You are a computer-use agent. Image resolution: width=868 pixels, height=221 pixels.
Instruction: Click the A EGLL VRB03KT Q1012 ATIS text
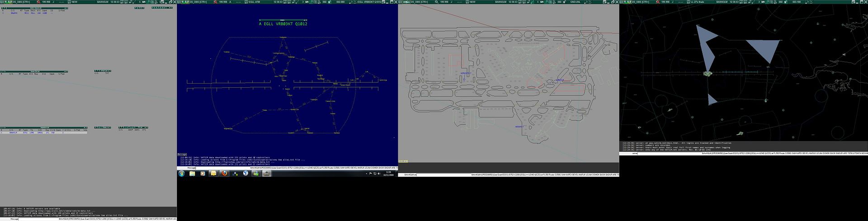(283, 24)
